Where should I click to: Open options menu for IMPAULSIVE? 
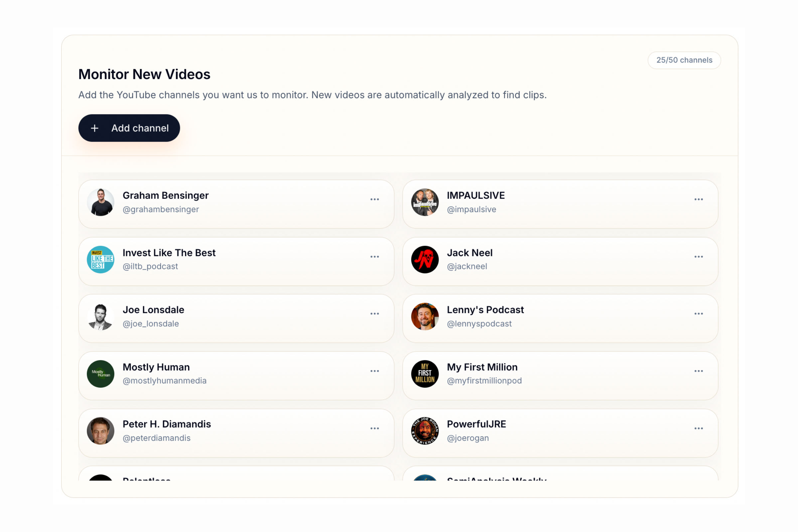(x=699, y=199)
